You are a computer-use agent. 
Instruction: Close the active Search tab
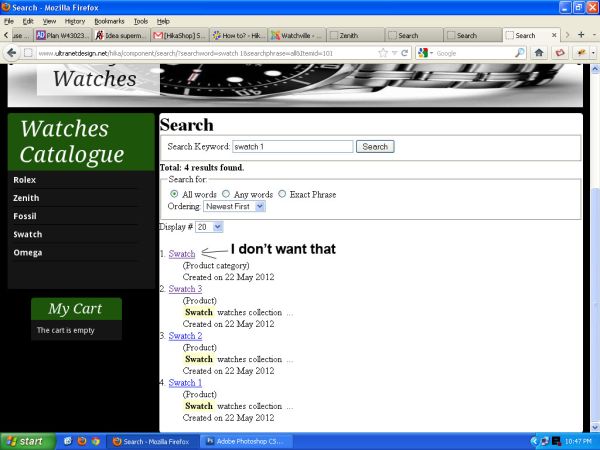[554, 35]
